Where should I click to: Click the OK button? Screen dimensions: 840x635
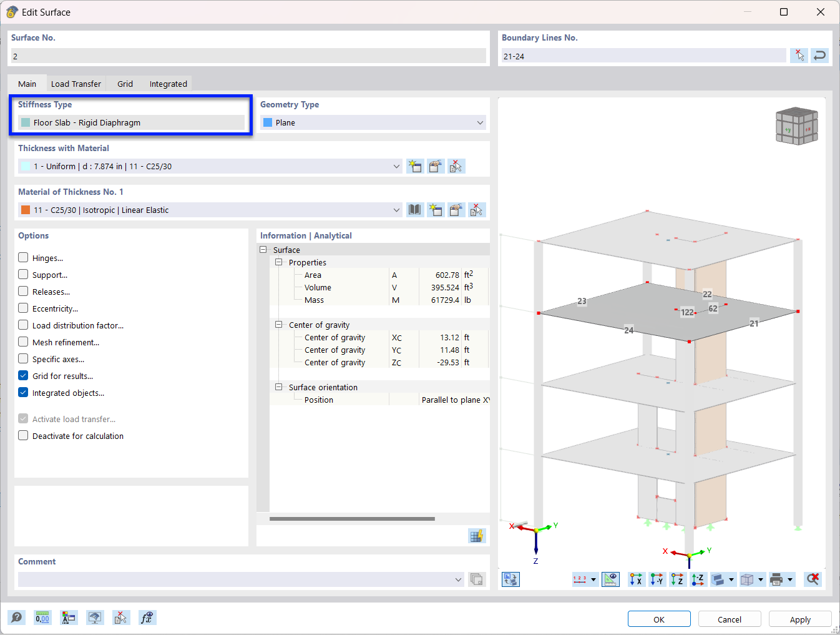(659, 619)
